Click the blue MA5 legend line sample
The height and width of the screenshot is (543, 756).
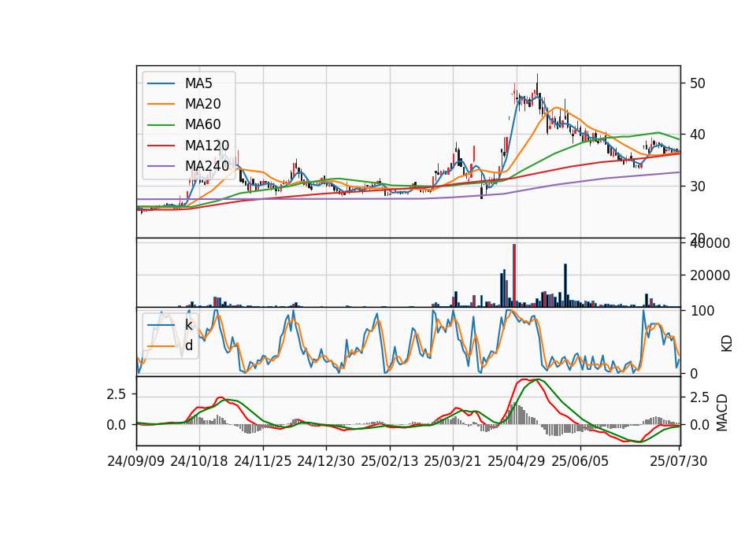(x=161, y=83)
